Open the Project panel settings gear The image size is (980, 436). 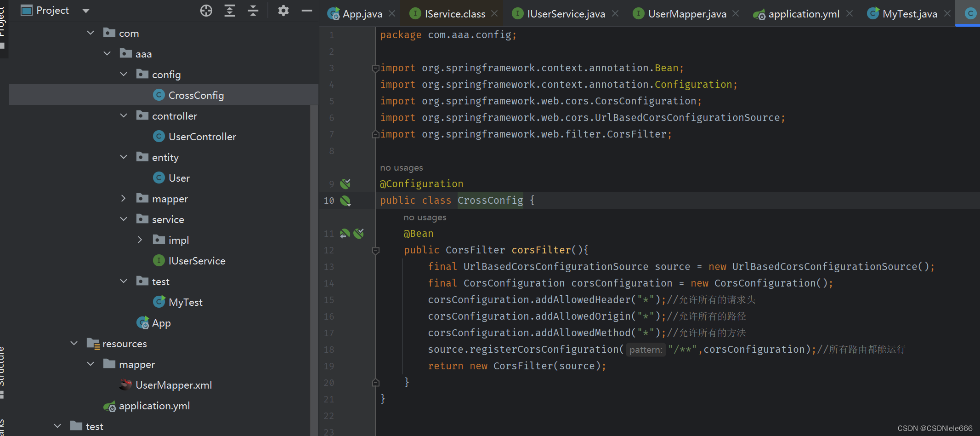(x=283, y=10)
